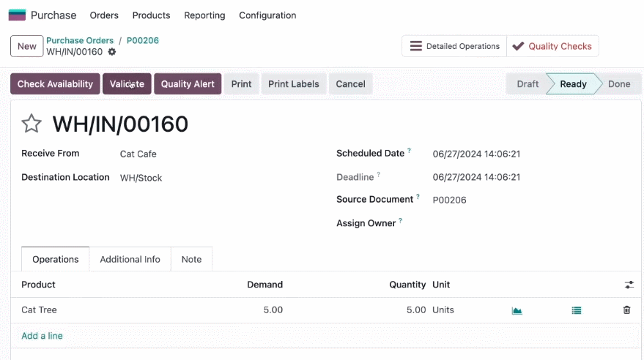Open the Configuration menu
Screen dimensions: 644x360
point(267,15)
